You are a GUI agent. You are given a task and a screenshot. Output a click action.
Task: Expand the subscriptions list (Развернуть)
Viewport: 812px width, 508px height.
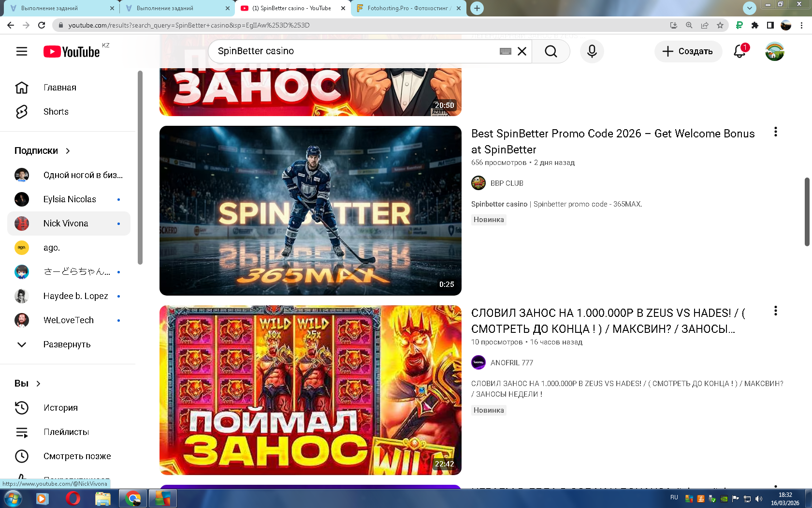pyautogui.click(x=69, y=344)
